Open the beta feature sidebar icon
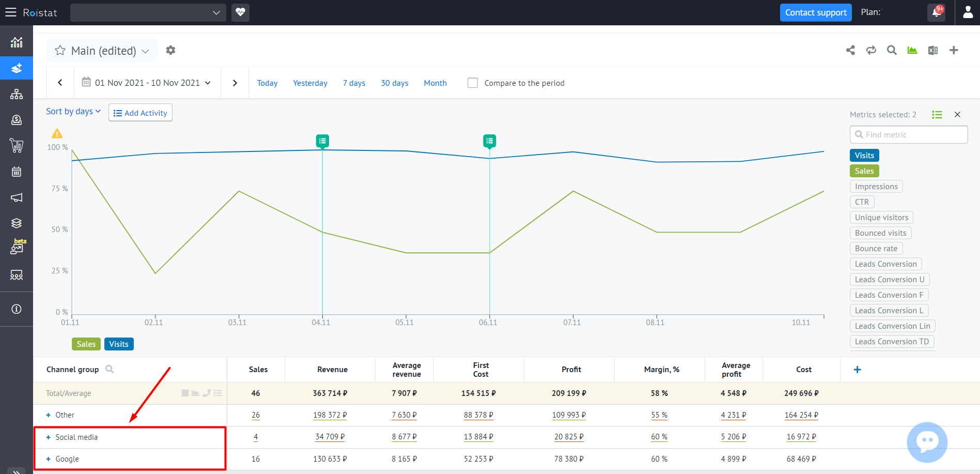 [18, 247]
